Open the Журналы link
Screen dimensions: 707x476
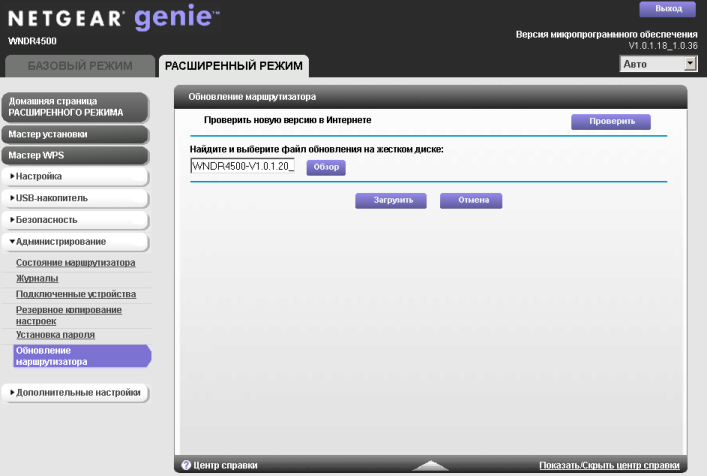pos(37,278)
